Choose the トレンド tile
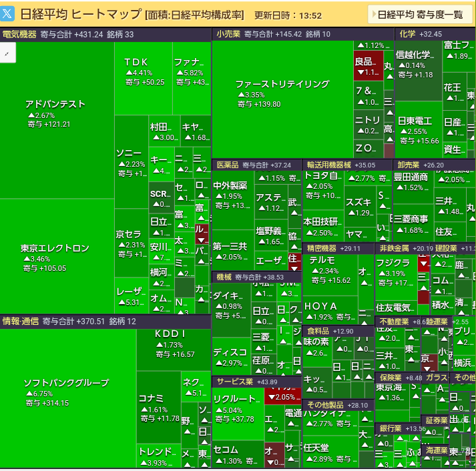 coord(158,456)
